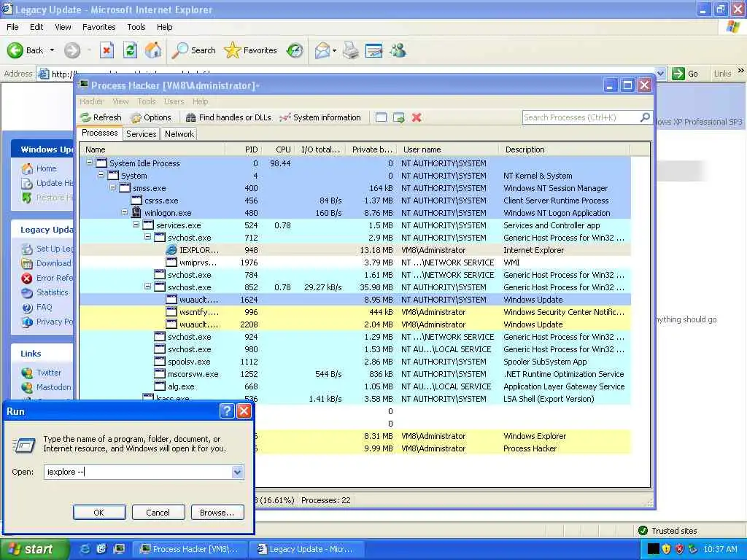Open the Users menu in Process Hacker
Screen dimensions: 747x560
(174, 101)
